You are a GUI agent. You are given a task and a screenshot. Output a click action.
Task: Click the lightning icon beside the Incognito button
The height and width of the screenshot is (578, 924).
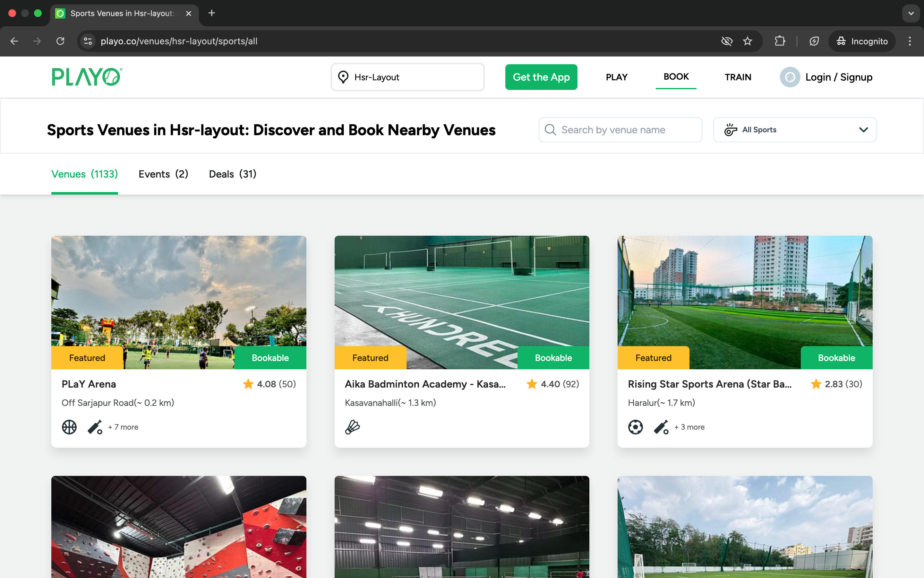[814, 41]
